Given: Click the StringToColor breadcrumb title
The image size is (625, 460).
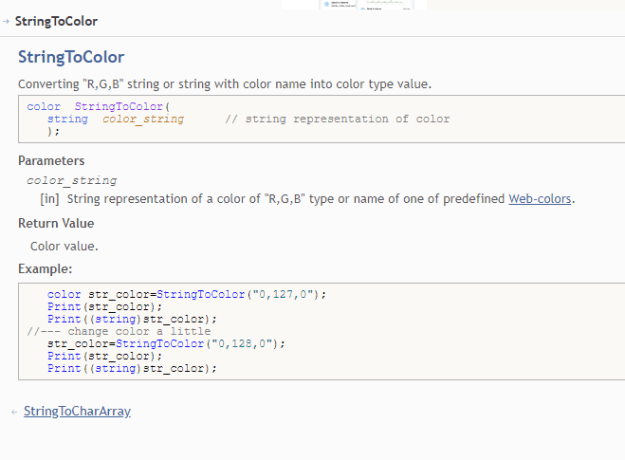Looking at the screenshot, I should click(x=56, y=21).
